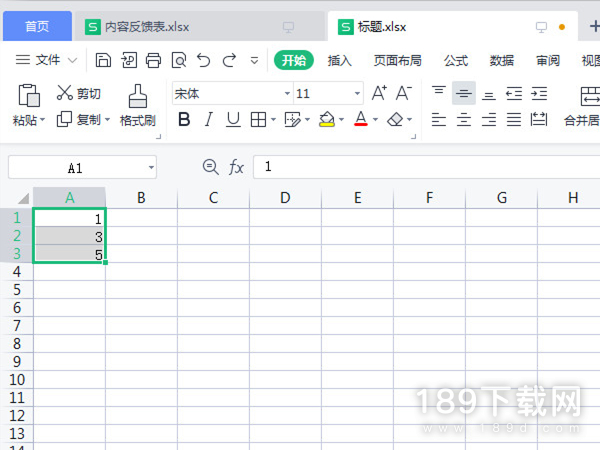Click the Save icon in quick toolbar
This screenshot has width=600, height=450.
pyautogui.click(x=105, y=60)
